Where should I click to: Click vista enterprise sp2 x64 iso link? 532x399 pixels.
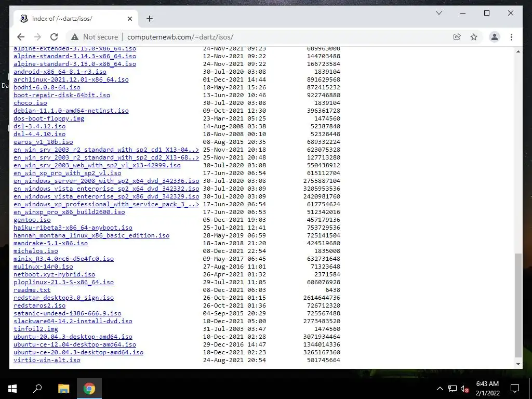pyautogui.click(x=106, y=189)
